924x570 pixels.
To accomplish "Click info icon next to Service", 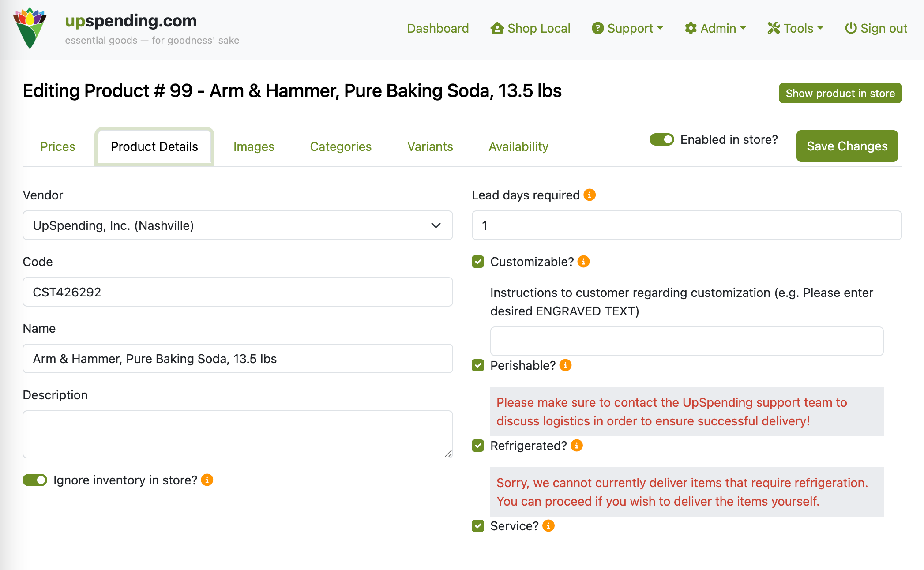I will [x=548, y=526].
